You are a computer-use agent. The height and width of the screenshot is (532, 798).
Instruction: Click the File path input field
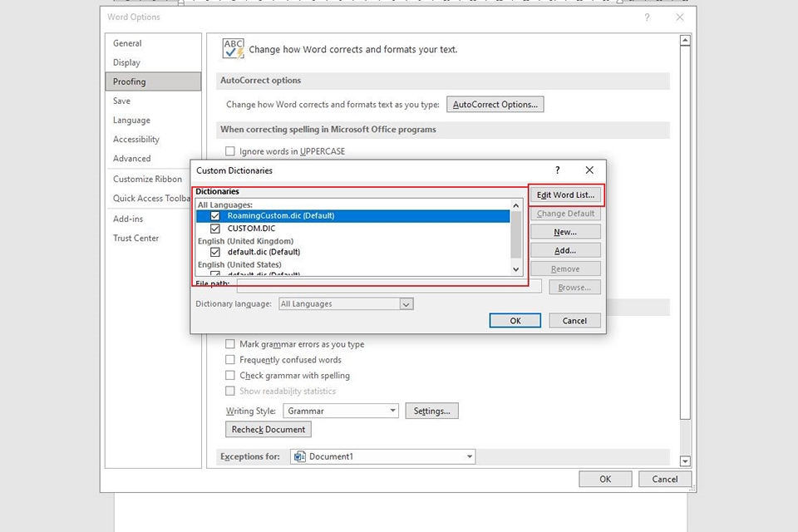(x=389, y=286)
